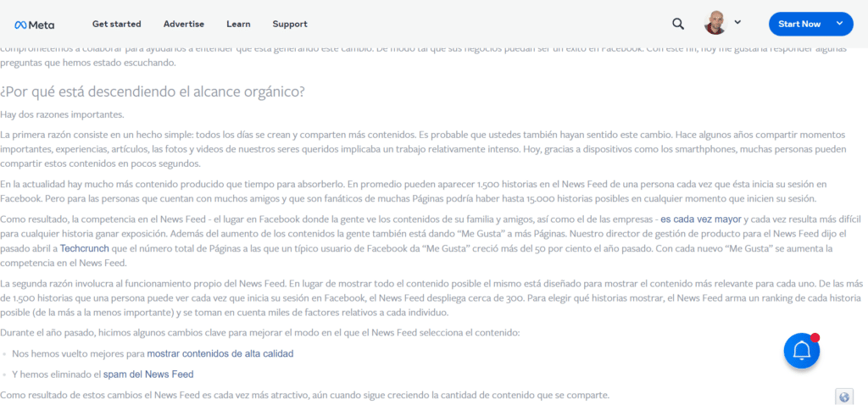The height and width of the screenshot is (405, 868).
Task: Click the red notification badge dot
Action: [x=815, y=337]
